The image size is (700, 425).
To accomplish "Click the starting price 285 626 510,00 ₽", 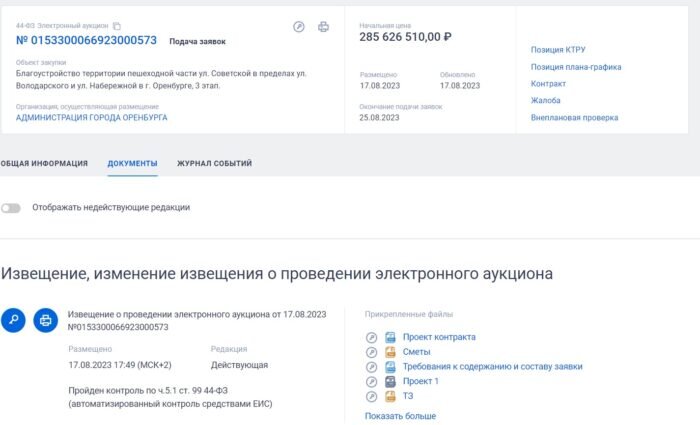I will (405, 37).
